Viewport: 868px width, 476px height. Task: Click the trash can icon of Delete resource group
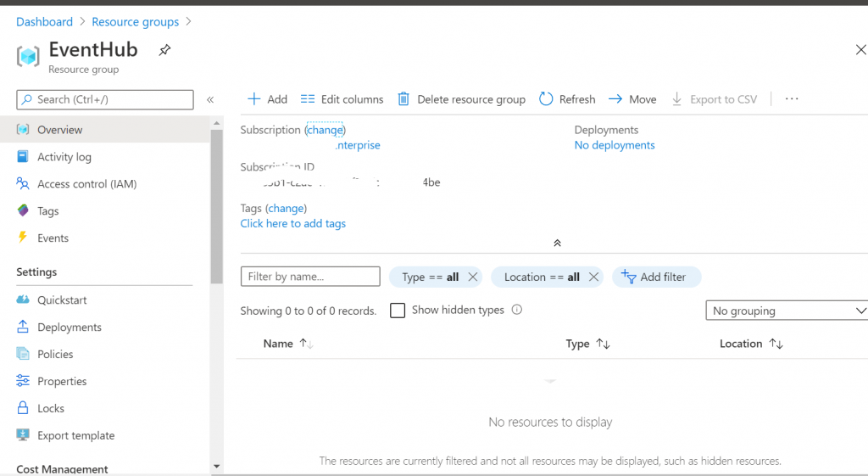[x=403, y=99]
